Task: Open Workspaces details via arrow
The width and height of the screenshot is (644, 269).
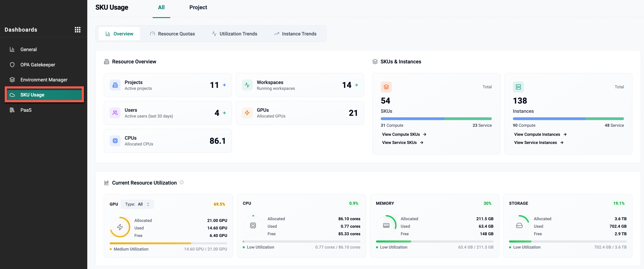Action: click(x=356, y=85)
